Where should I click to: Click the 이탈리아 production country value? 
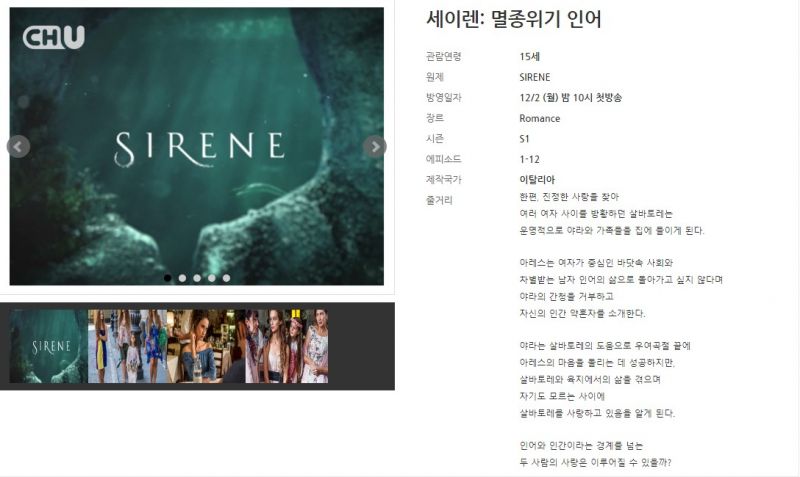click(537, 180)
